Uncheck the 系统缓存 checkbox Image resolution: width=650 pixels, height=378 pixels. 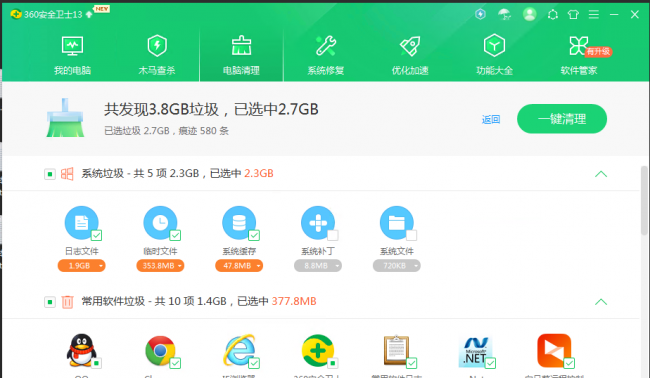click(254, 235)
